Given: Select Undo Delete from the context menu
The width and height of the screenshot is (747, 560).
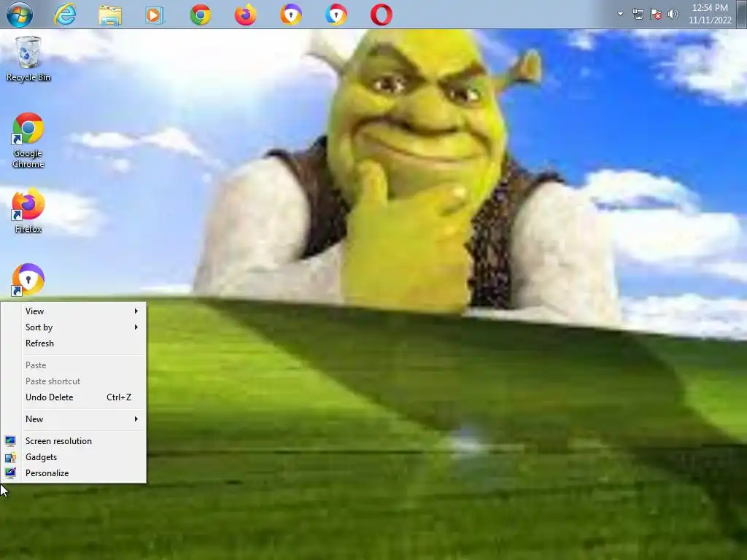Looking at the screenshot, I should (x=74, y=397).
